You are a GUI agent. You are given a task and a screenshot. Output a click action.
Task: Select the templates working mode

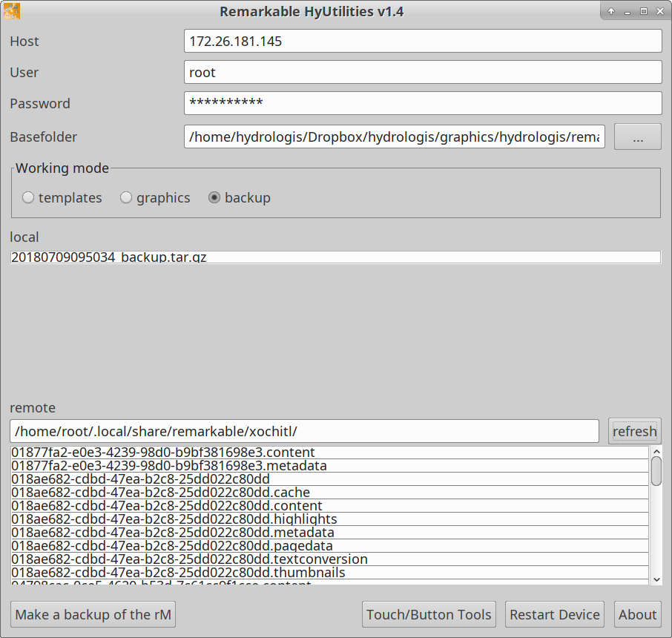(x=62, y=197)
